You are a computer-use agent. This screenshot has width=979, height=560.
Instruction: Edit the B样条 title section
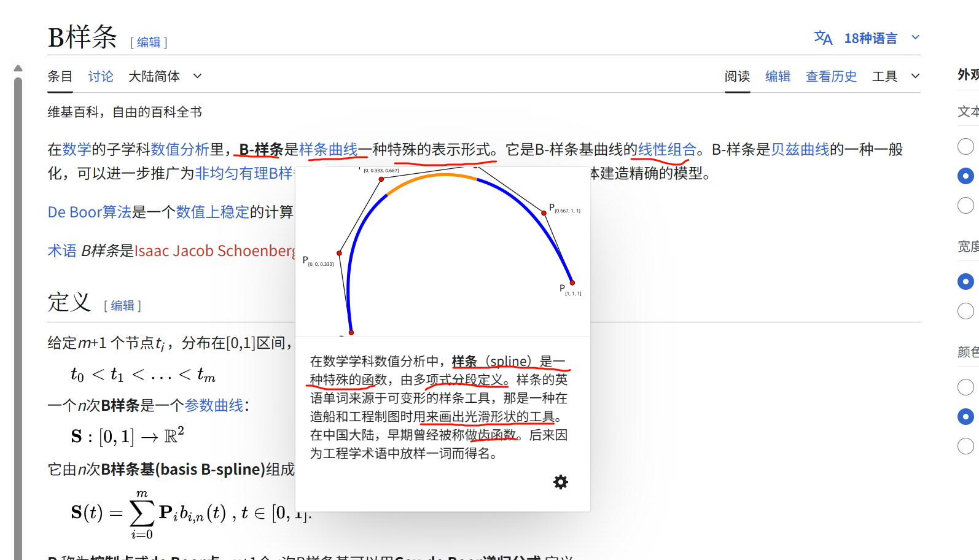149,42
